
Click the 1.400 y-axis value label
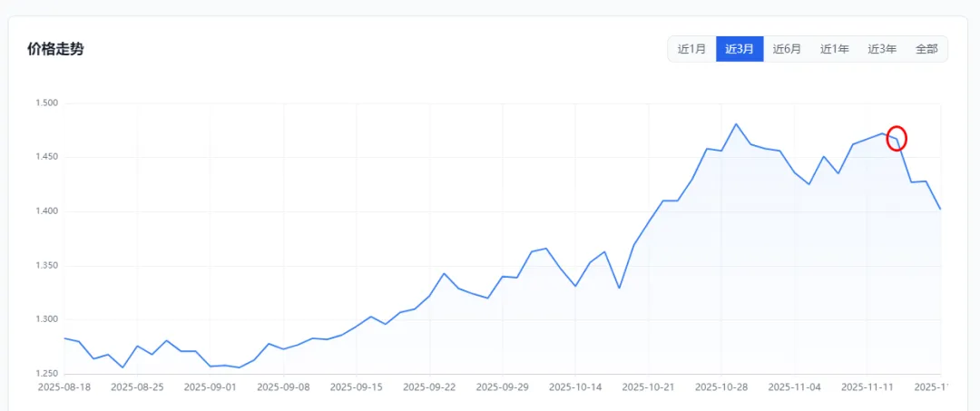[x=46, y=211]
